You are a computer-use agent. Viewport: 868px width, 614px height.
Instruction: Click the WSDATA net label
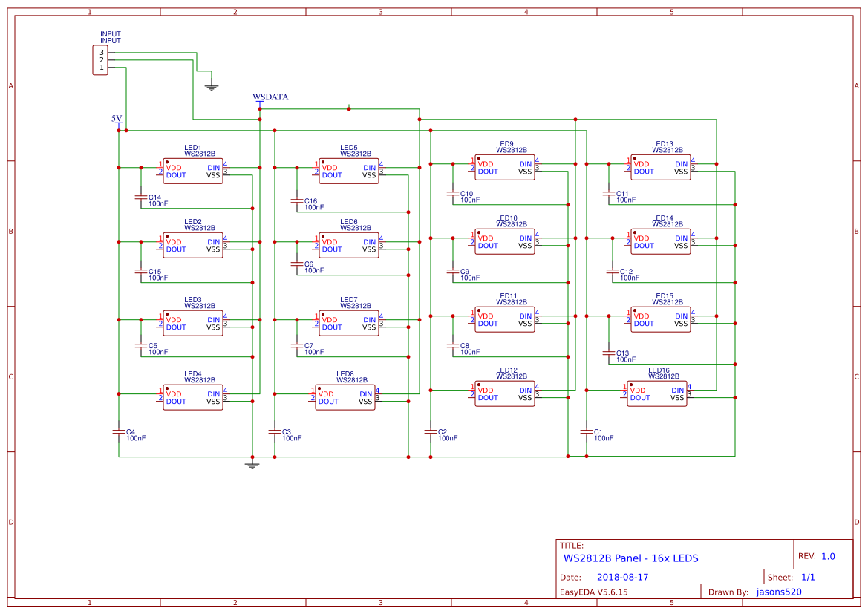[x=270, y=97]
